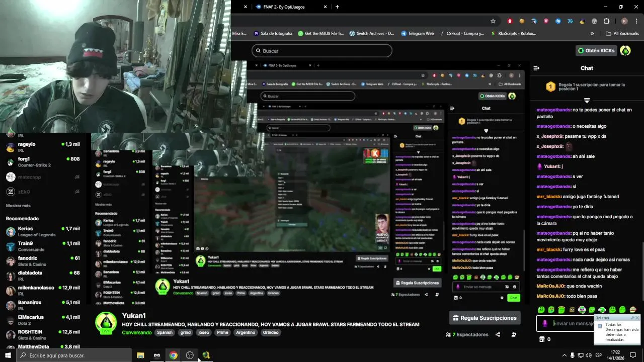
Task: Open the volume control in system tray
Action: pos(589,355)
